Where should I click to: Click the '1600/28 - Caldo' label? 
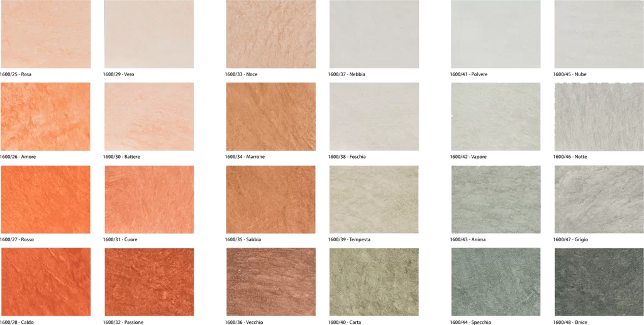(17, 322)
